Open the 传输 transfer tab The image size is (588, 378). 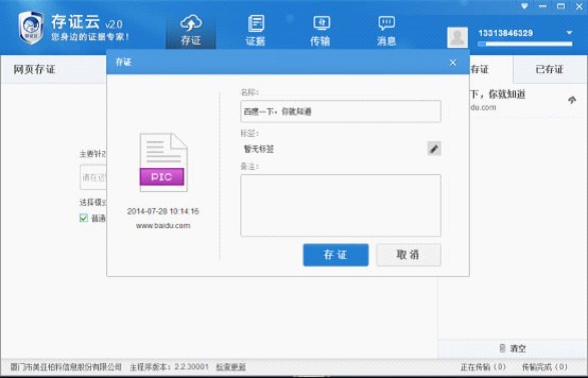pos(320,31)
